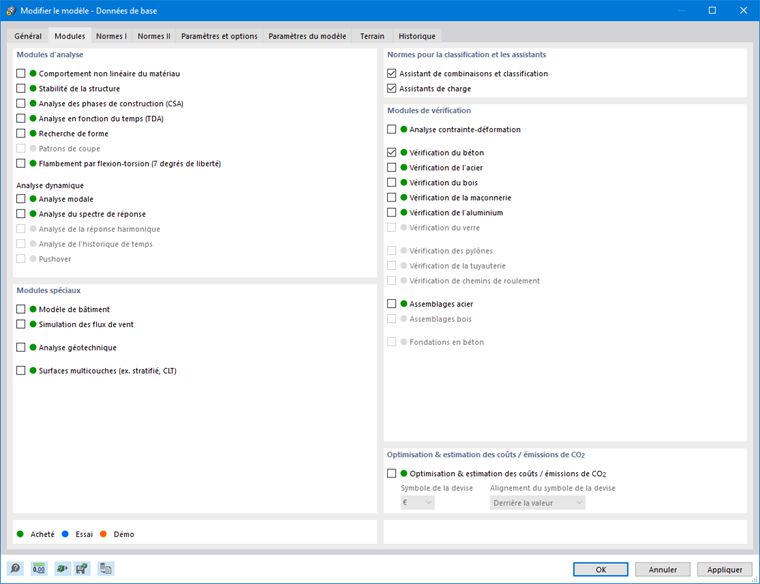This screenshot has width=760, height=584.
Task: Click the orange Démo legend dot
Action: [x=103, y=534]
